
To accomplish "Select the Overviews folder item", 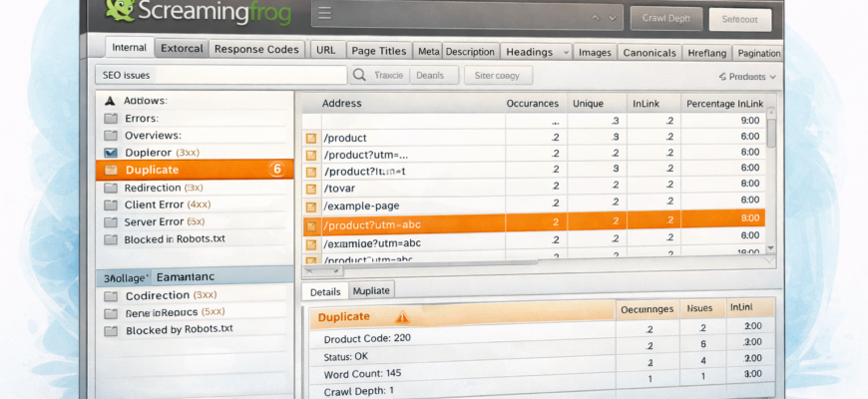I will click(195, 135).
